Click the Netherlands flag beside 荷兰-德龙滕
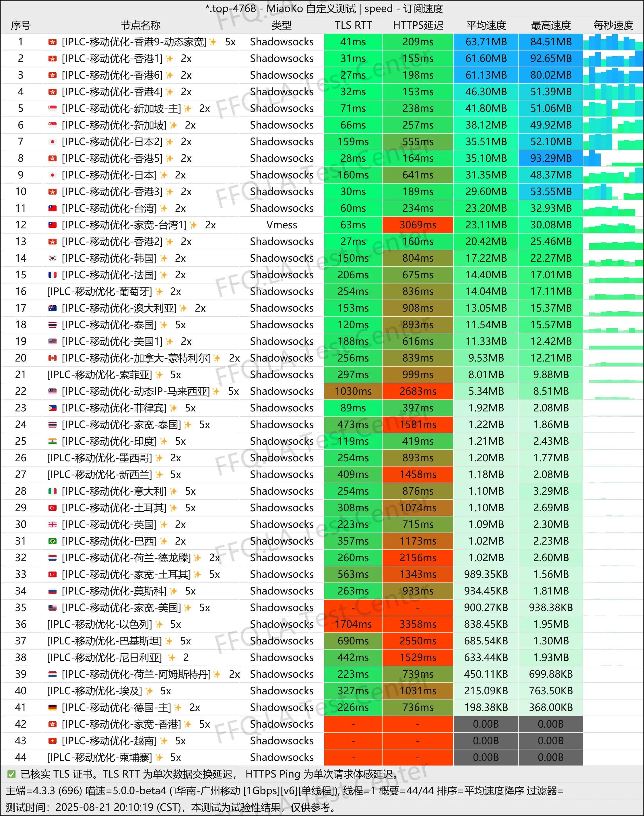 click(x=53, y=558)
